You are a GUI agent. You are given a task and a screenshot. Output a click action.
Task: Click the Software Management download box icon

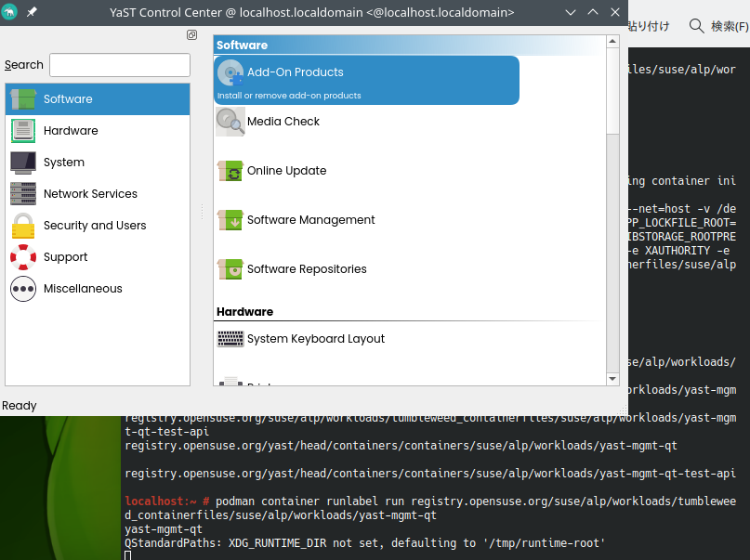pyautogui.click(x=230, y=220)
